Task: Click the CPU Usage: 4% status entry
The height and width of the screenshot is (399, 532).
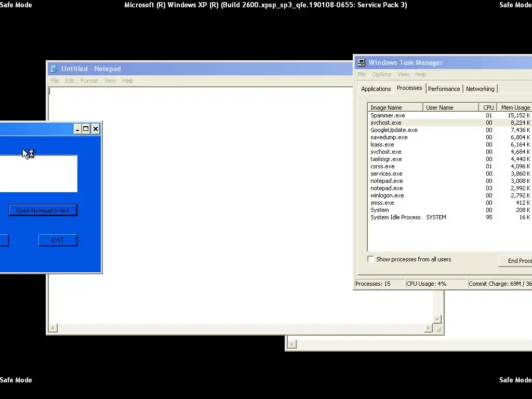Action: click(x=436, y=284)
